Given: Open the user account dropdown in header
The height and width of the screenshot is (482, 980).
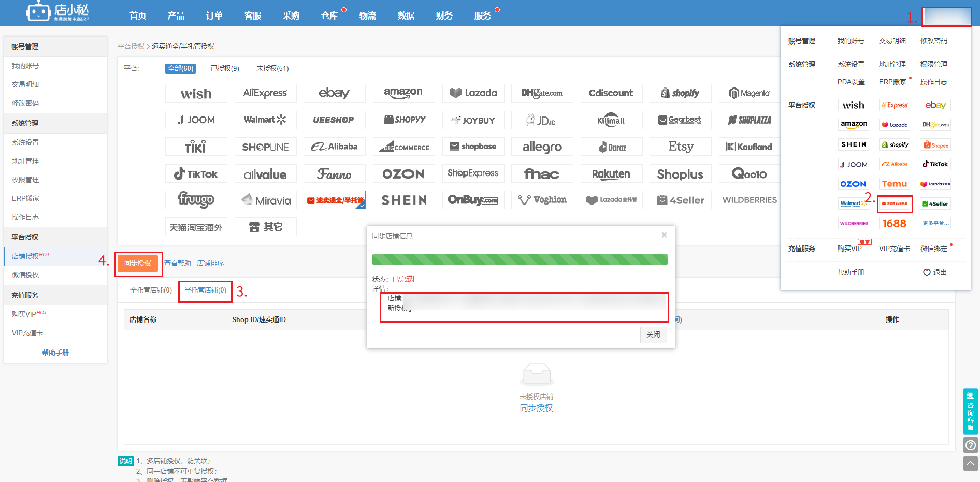Looking at the screenshot, I should click(947, 17).
